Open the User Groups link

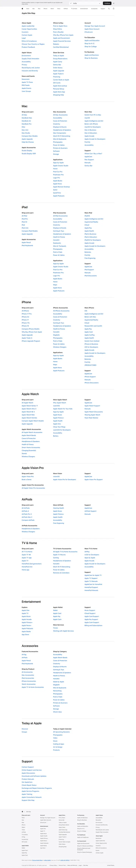pyautogui.click(x=26, y=91)
